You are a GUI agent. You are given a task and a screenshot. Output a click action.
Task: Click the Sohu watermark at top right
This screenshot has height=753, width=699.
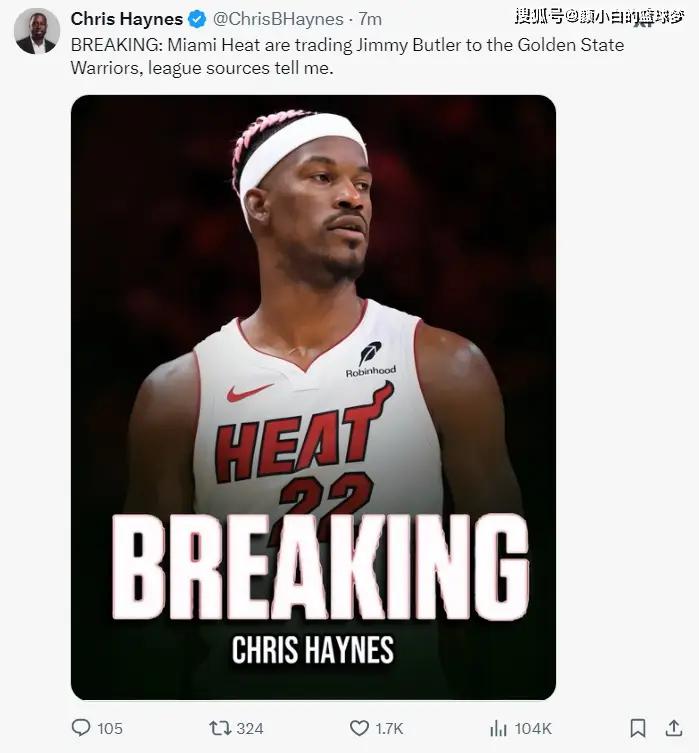tap(599, 17)
